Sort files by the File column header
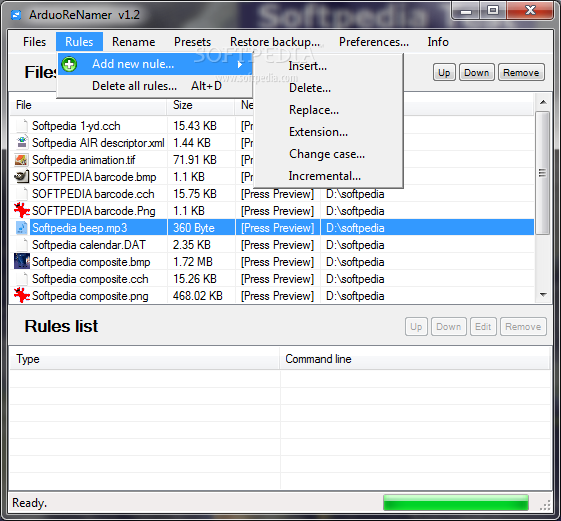561x521 pixels. [88, 105]
